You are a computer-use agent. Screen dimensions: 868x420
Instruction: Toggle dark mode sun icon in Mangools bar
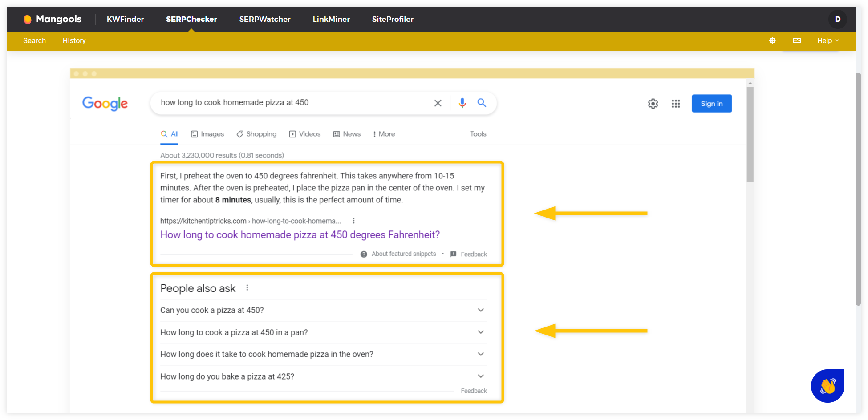[772, 40]
